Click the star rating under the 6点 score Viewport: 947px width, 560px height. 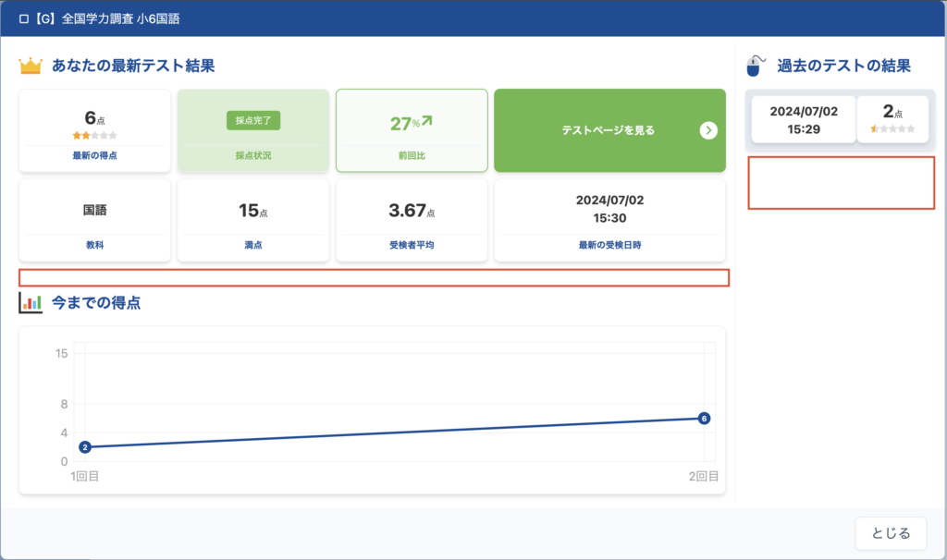click(x=94, y=136)
